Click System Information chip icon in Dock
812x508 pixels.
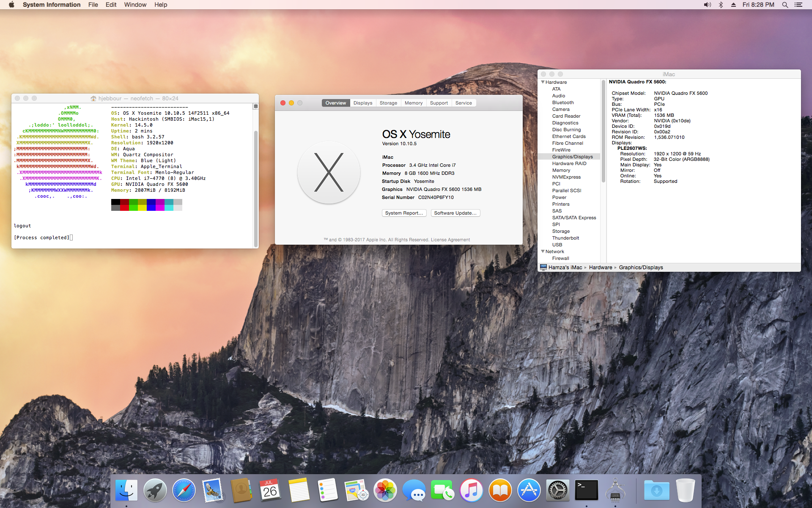pyautogui.click(x=615, y=491)
